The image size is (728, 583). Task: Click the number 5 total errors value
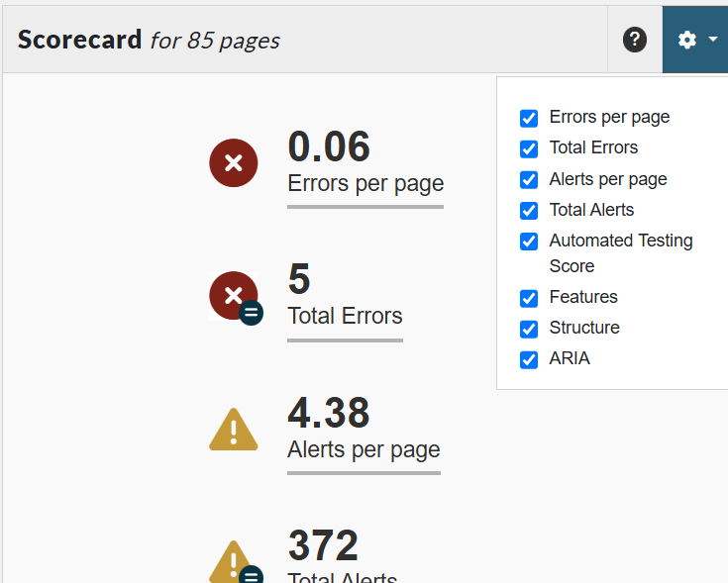coord(299,279)
